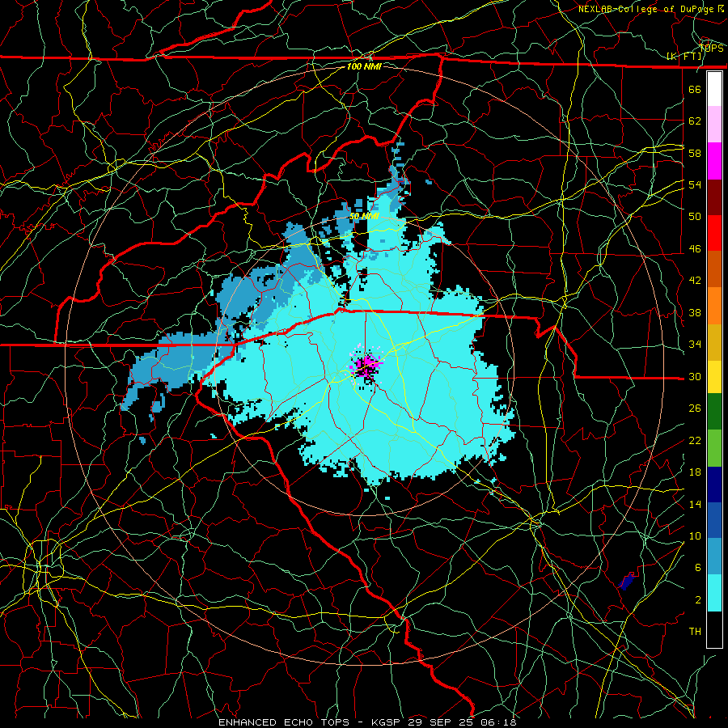This screenshot has width=728, height=728.
Task: Click the '50' legend scale value
Action: (695, 217)
